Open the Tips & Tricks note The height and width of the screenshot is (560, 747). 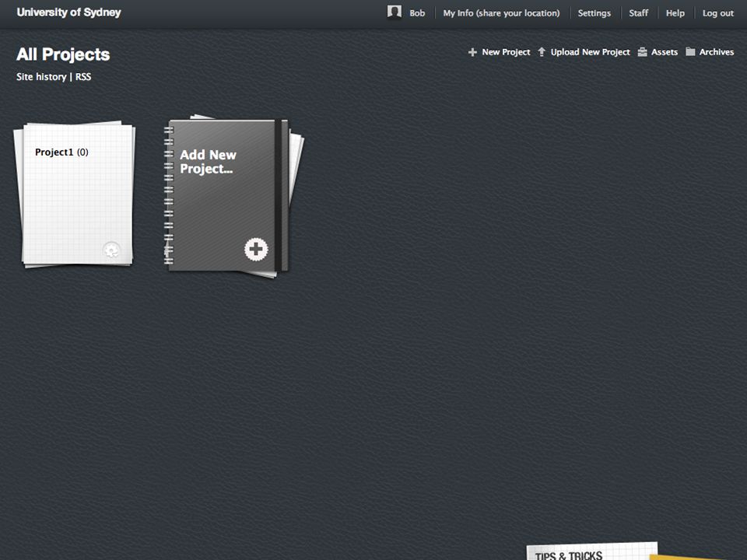tap(591, 551)
